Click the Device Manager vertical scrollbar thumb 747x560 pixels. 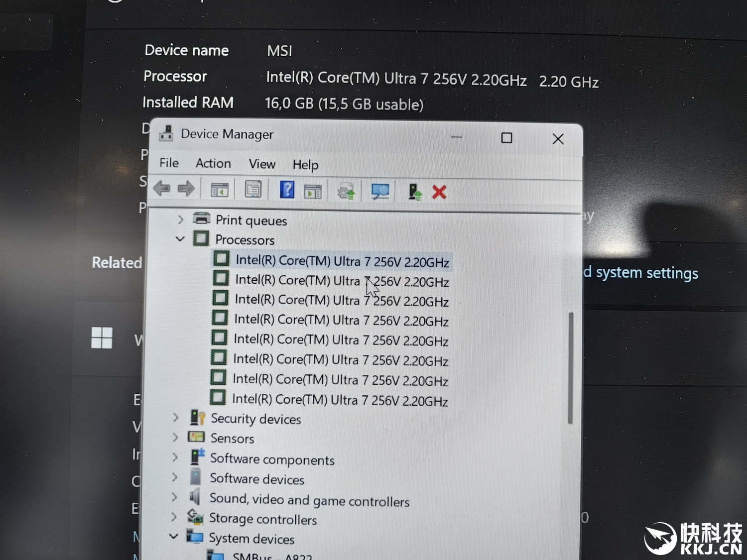coord(571,368)
